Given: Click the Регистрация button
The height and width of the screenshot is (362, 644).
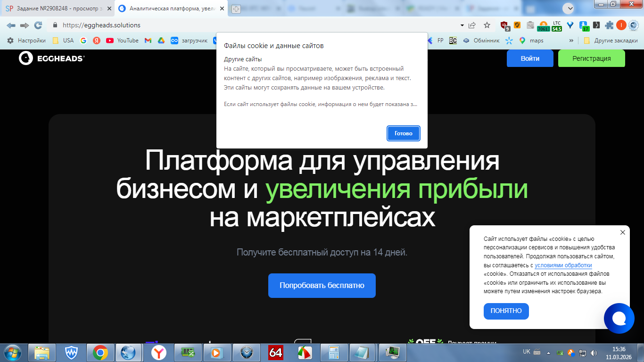Looking at the screenshot, I should coord(592,58).
